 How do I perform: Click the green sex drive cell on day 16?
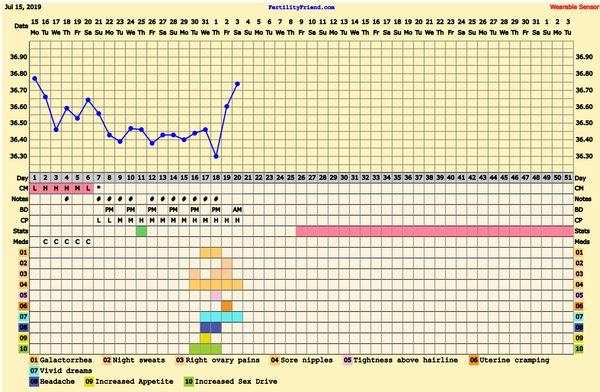(x=194, y=349)
